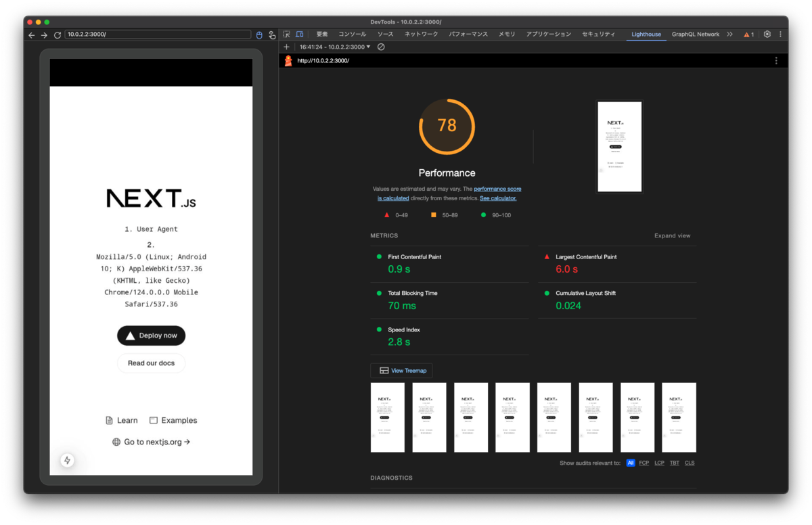Image resolution: width=812 pixels, height=525 pixels.
Task: Clear all Lighthouse reports icon
Action: click(381, 47)
